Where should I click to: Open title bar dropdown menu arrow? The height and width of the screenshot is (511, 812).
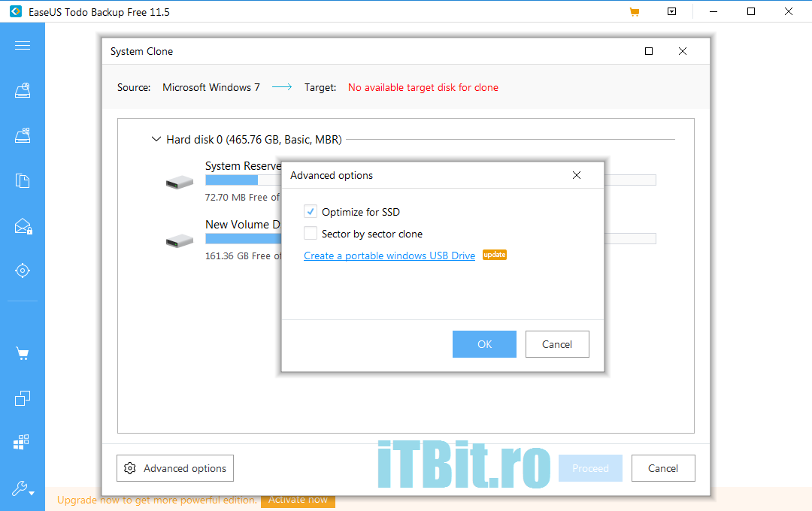coord(672,12)
